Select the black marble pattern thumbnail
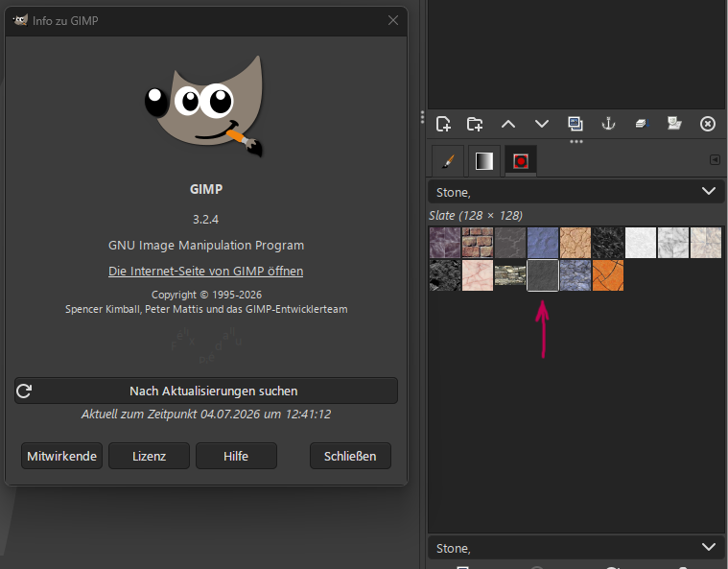Image resolution: width=728 pixels, height=569 pixels. pos(608,243)
